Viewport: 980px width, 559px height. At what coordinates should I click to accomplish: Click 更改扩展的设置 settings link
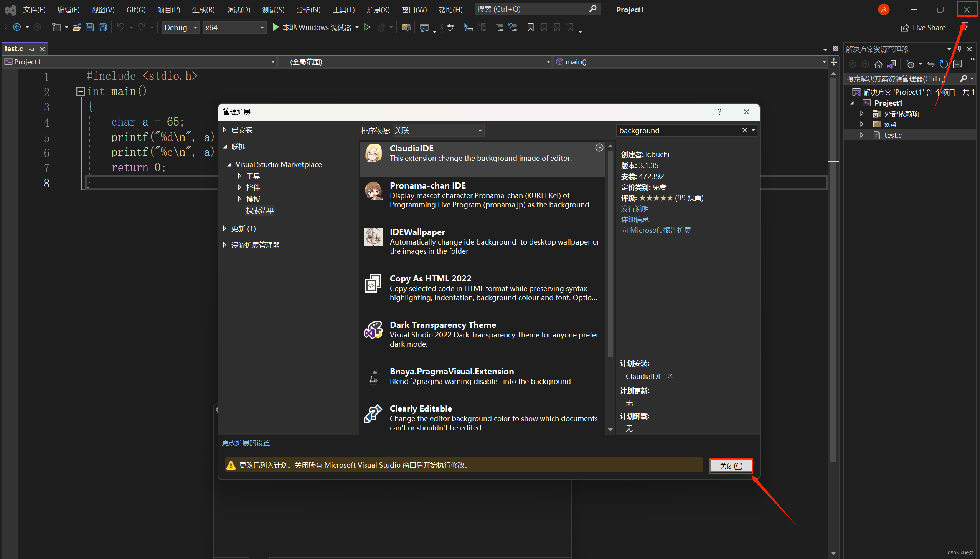tap(251, 443)
